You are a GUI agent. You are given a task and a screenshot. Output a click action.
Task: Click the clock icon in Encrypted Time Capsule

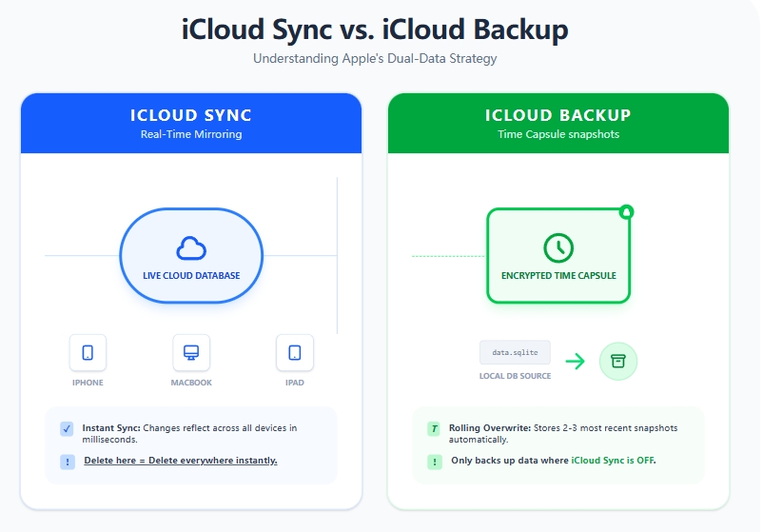558,247
